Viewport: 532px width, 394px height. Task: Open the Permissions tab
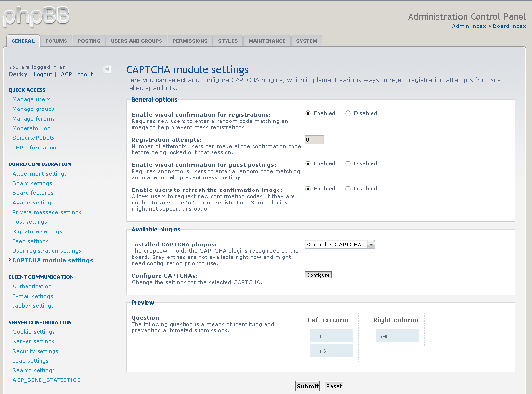190,41
